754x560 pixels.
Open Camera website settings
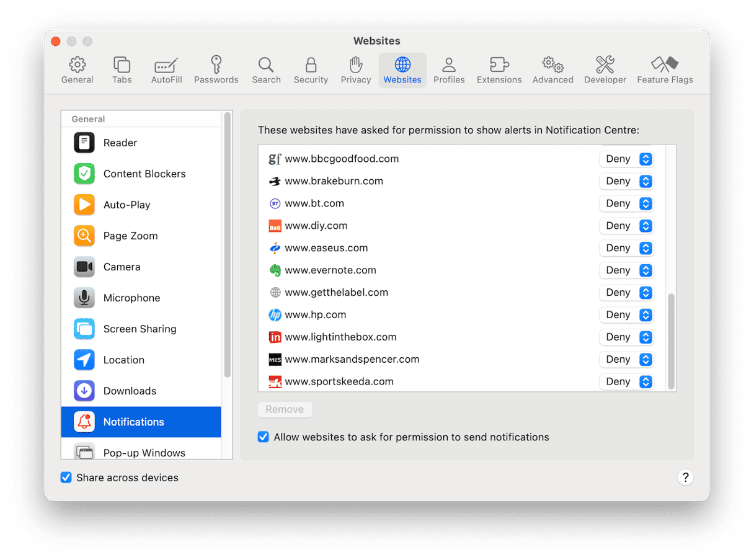122,267
